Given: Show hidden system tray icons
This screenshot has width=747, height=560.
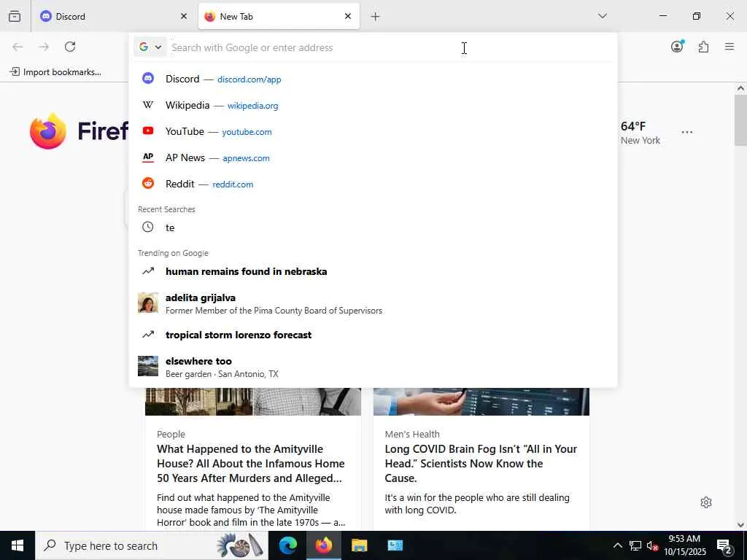Looking at the screenshot, I should coord(617,545).
